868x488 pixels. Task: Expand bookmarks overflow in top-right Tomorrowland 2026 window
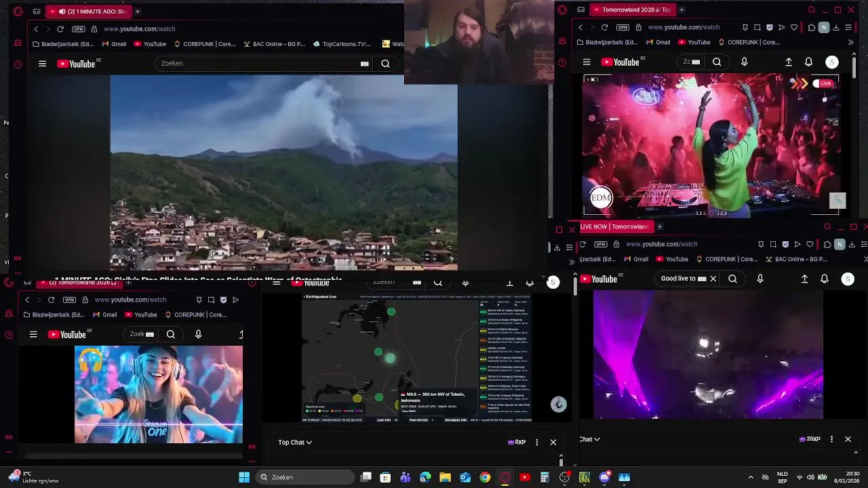point(850,43)
